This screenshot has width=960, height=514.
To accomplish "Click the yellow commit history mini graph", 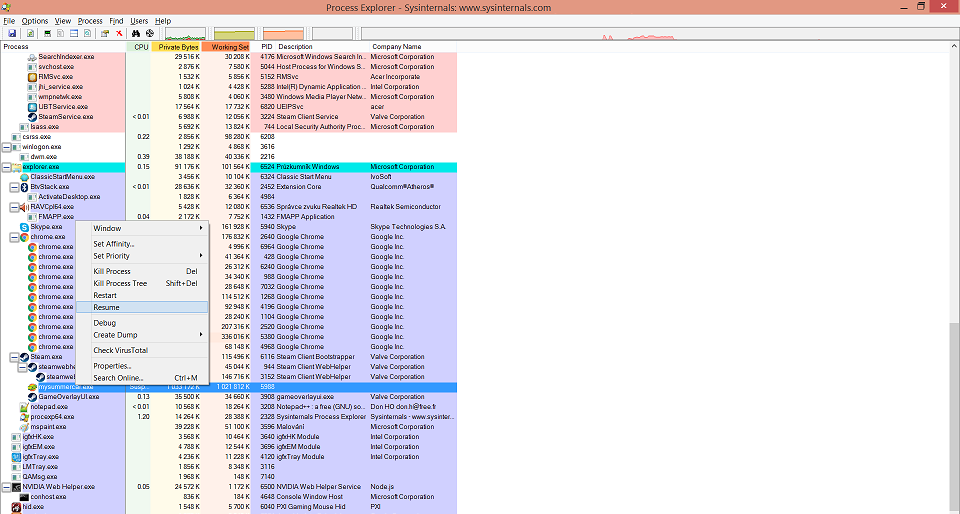I will pos(234,34).
